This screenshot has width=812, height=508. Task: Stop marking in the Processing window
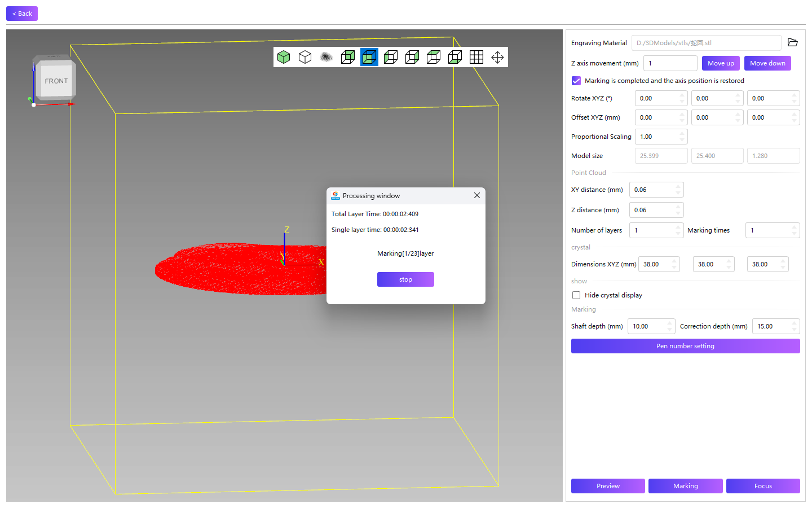coord(405,279)
